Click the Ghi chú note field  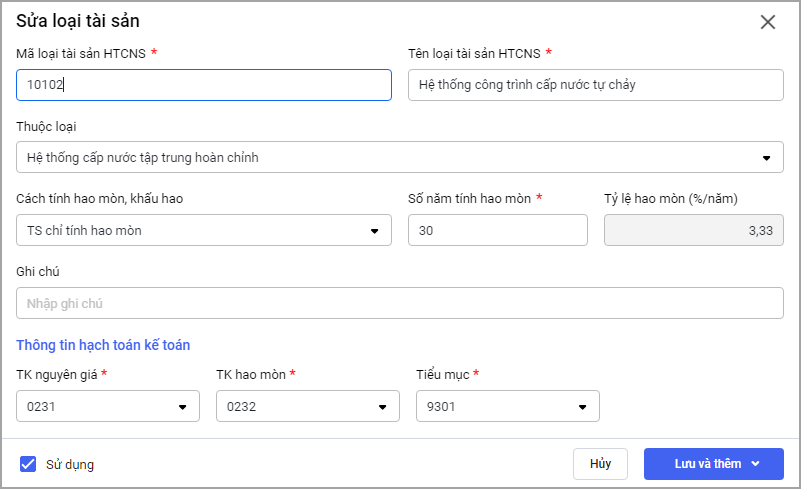point(399,303)
